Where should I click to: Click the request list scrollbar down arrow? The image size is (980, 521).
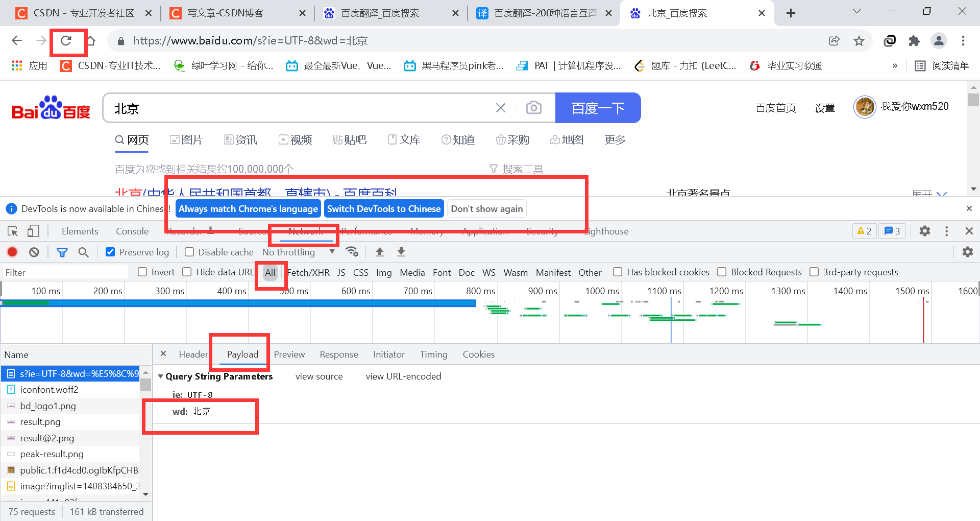point(146,494)
